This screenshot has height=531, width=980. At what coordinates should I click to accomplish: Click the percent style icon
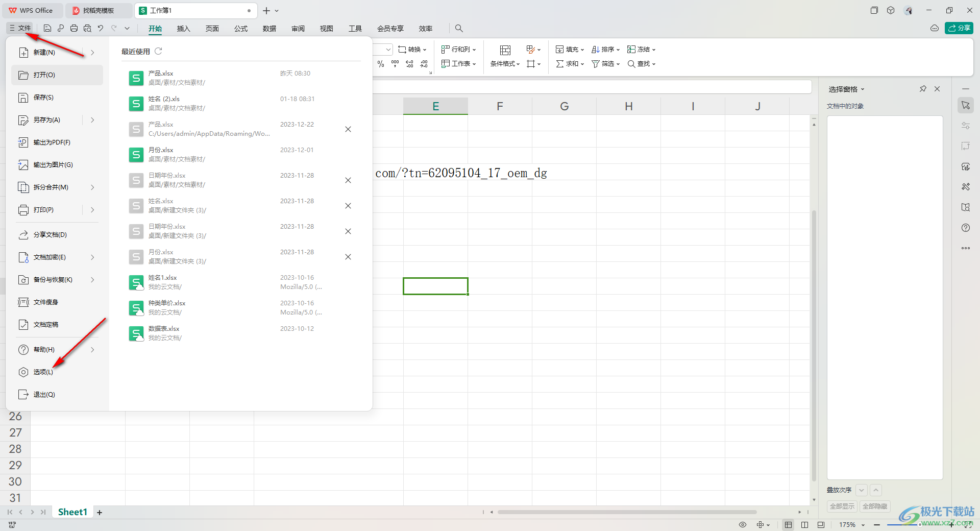click(381, 64)
